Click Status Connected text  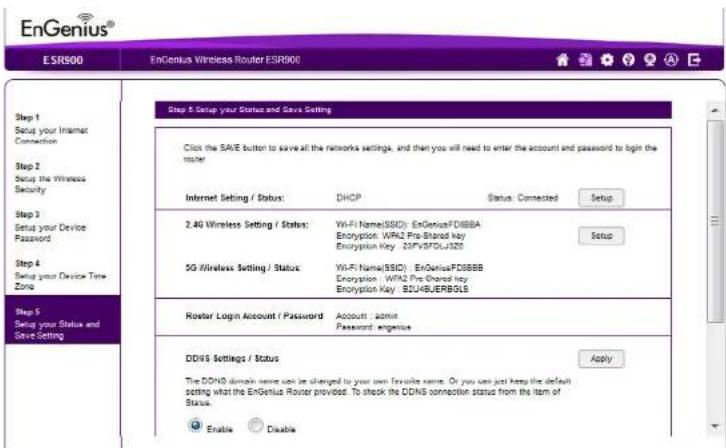coord(523,198)
